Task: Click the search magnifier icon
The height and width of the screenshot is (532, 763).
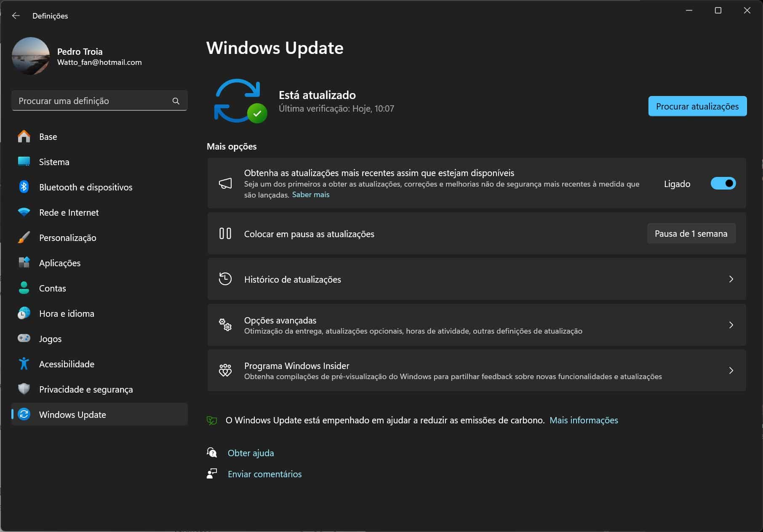Action: [176, 101]
